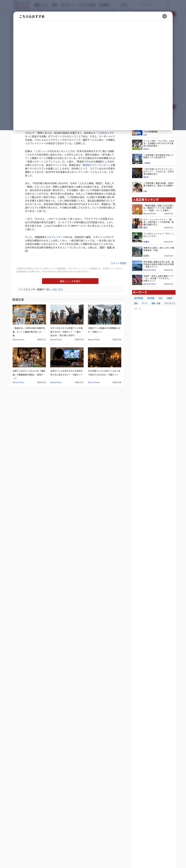Screen dimensions: 186x868
Task: Open ranking article 熊本地震に遭遇の台湾人女性
Action: (x=159, y=264)
